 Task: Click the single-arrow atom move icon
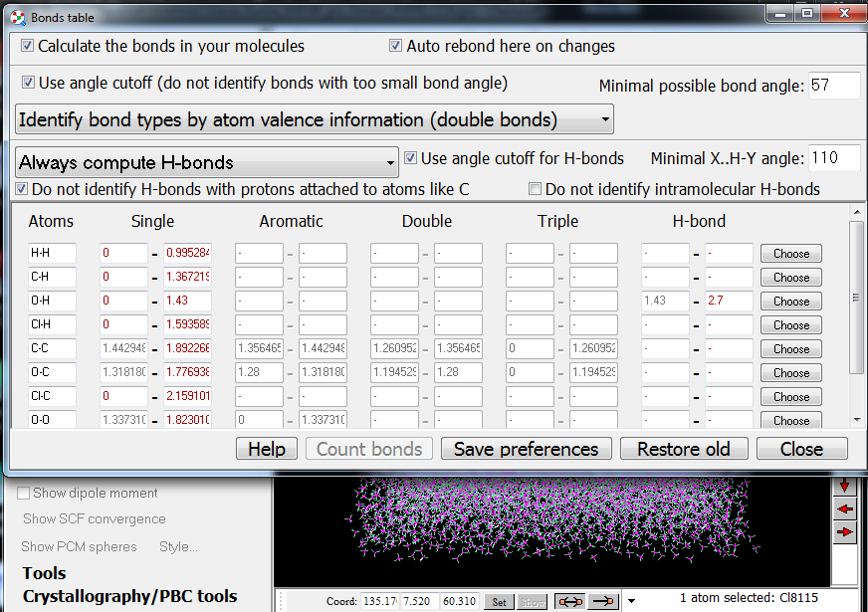(x=603, y=601)
